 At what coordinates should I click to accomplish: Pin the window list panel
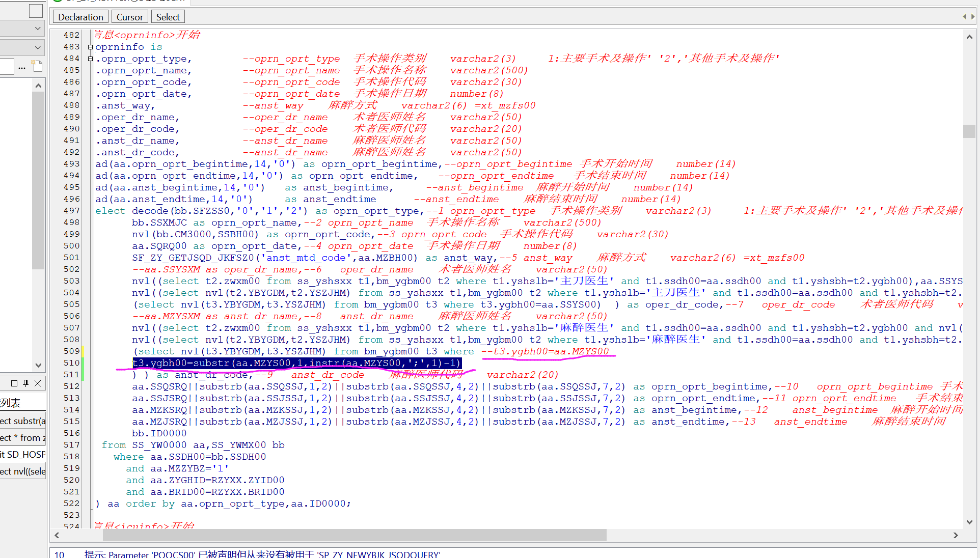(x=25, y=383)
